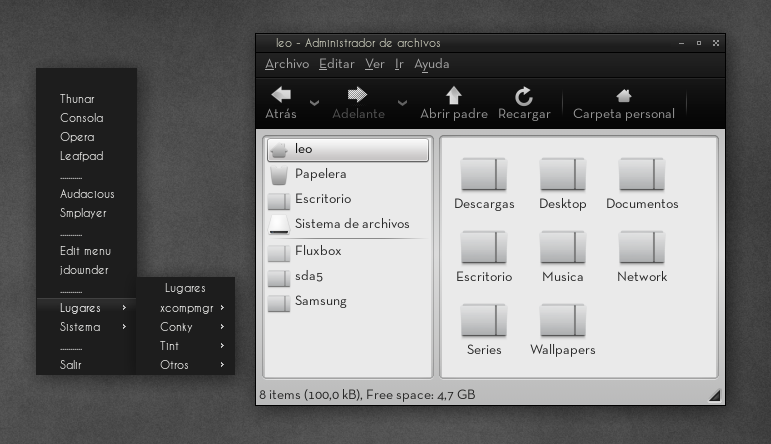Open the Ver menu
This screenshot has height=444, width=771.
(x=375, y=64)
